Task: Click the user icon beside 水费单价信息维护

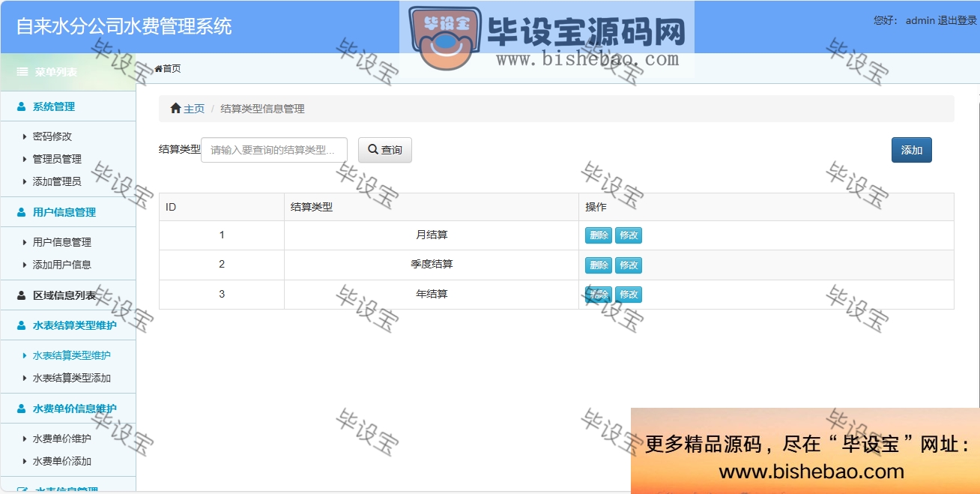Action: (22, 409)
